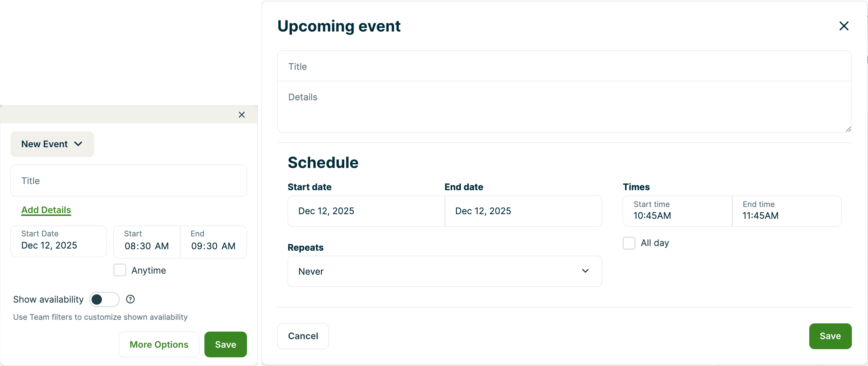Open the Show availability help tooltip
The width and height of the screenshot is (868, 366).
click(130, 299)
